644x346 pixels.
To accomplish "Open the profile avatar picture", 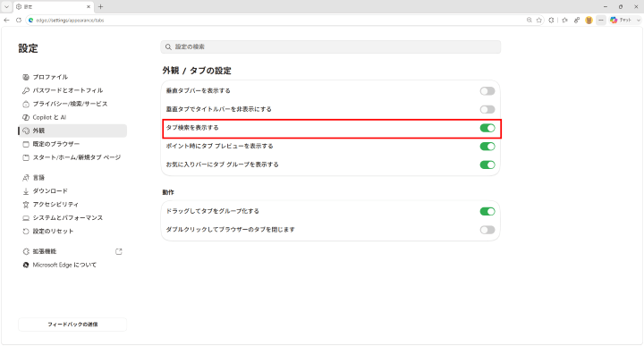I will coord(589,20).
